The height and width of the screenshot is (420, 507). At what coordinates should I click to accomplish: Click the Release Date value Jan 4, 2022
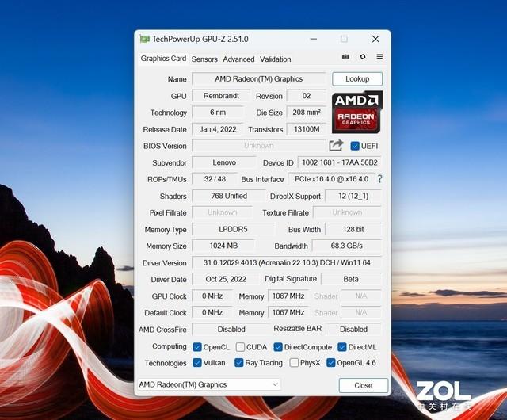pos(218,129)
